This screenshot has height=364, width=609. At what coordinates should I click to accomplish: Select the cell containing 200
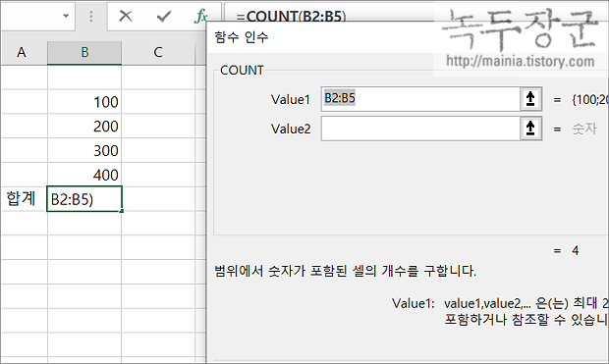click(84, 127)
